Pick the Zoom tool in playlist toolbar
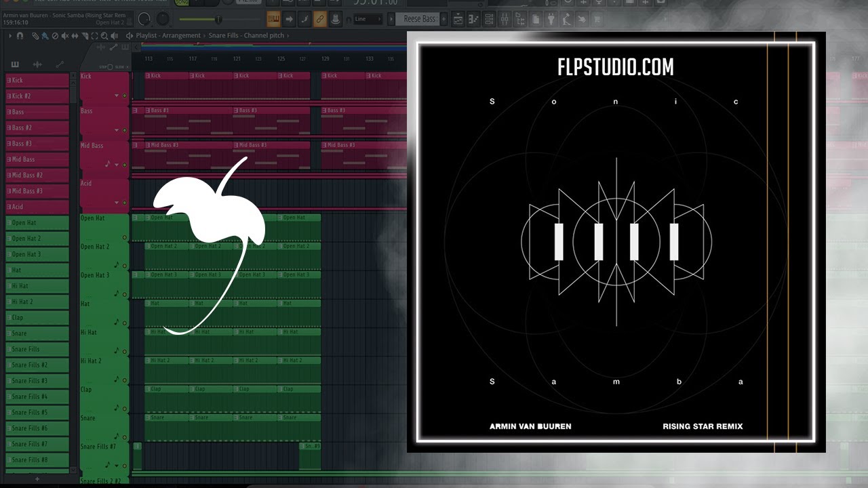Screen dimensions: 868x488 104,35
